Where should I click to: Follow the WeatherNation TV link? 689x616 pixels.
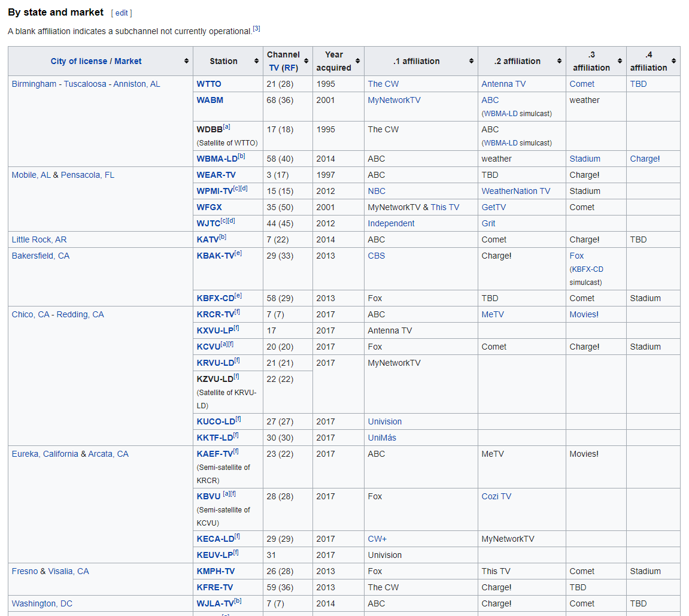[515, 191]
